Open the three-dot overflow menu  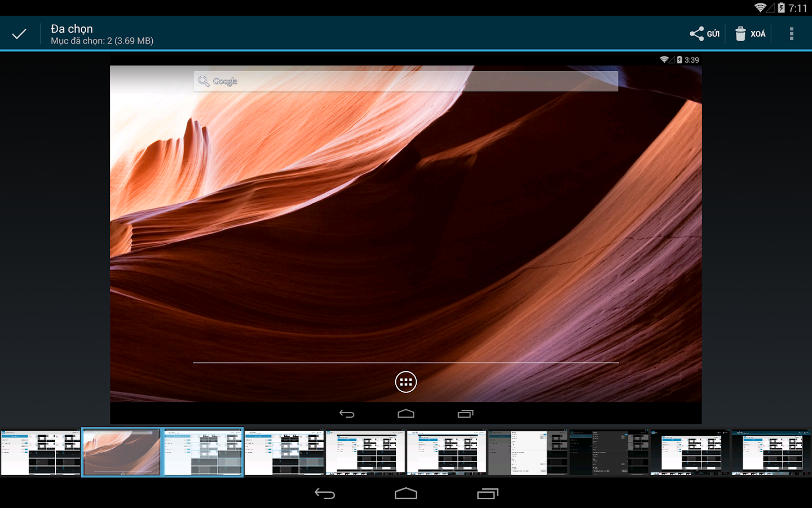click(791, 34)
